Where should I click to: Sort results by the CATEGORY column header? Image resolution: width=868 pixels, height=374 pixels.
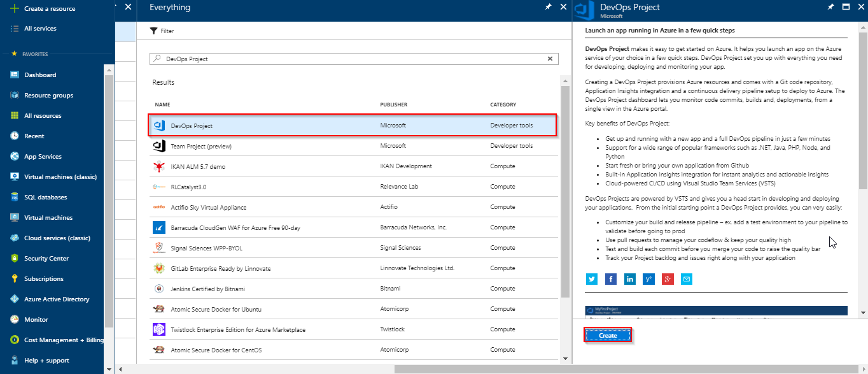tap(503, 104)
